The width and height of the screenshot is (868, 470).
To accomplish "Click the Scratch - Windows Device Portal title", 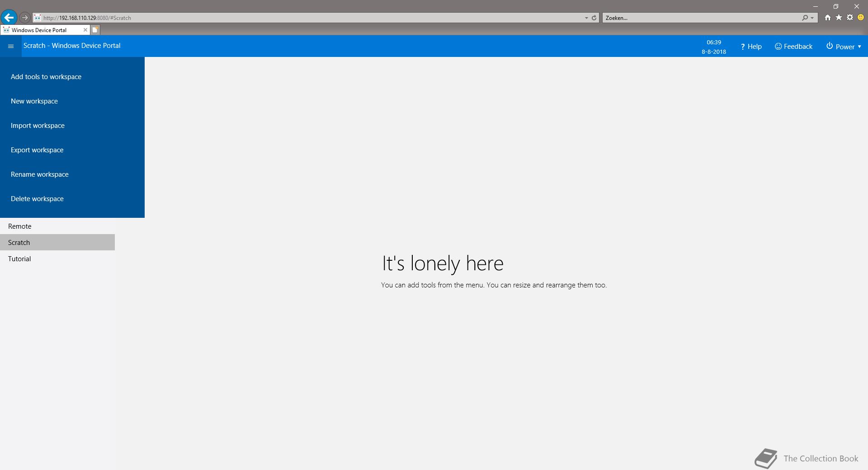I will tap(72, 46).
